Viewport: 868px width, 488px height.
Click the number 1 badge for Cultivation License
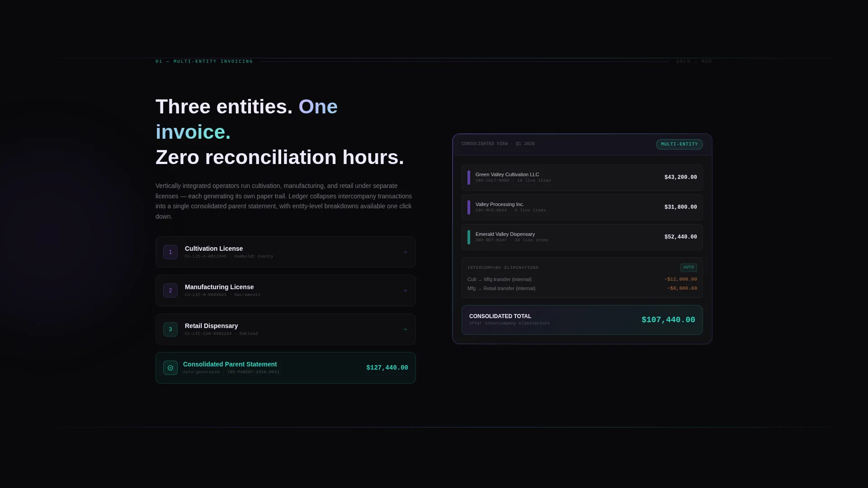coord(170,252)
